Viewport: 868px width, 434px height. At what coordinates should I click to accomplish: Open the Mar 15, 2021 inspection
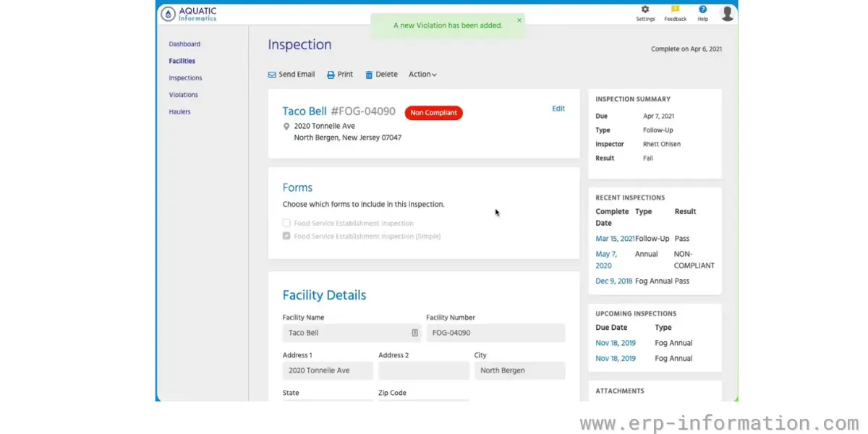(615, 239)
